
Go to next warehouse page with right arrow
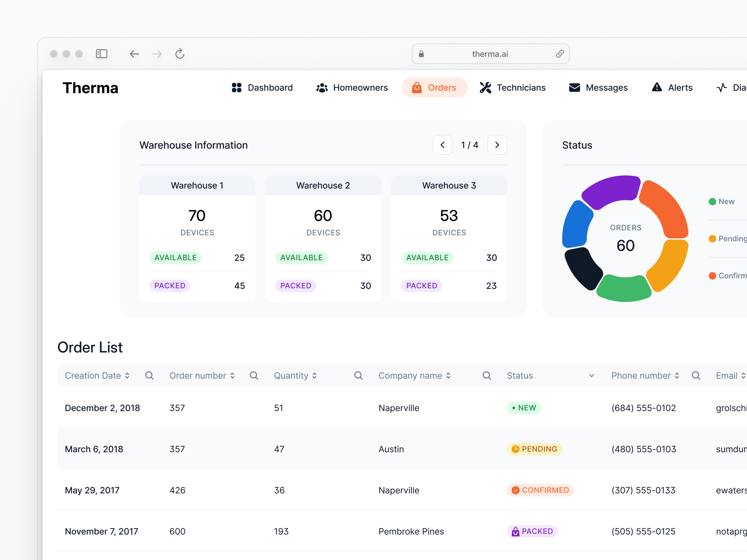pos(497,145)
